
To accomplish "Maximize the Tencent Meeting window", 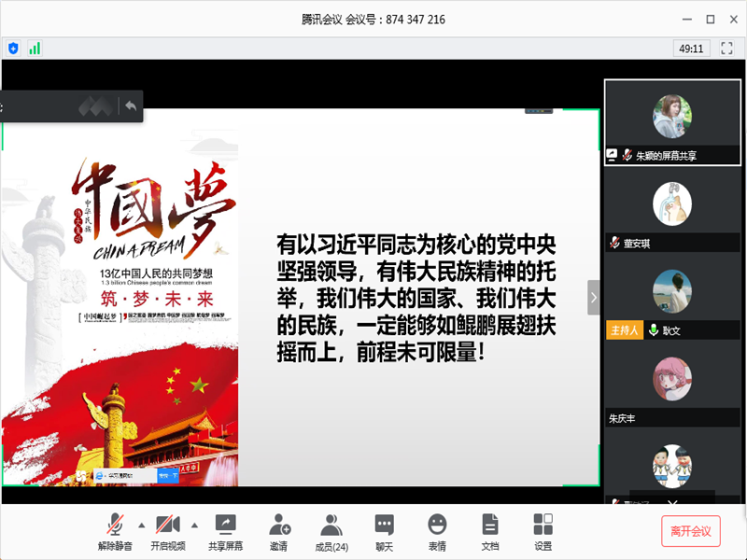I will (711, 20).
